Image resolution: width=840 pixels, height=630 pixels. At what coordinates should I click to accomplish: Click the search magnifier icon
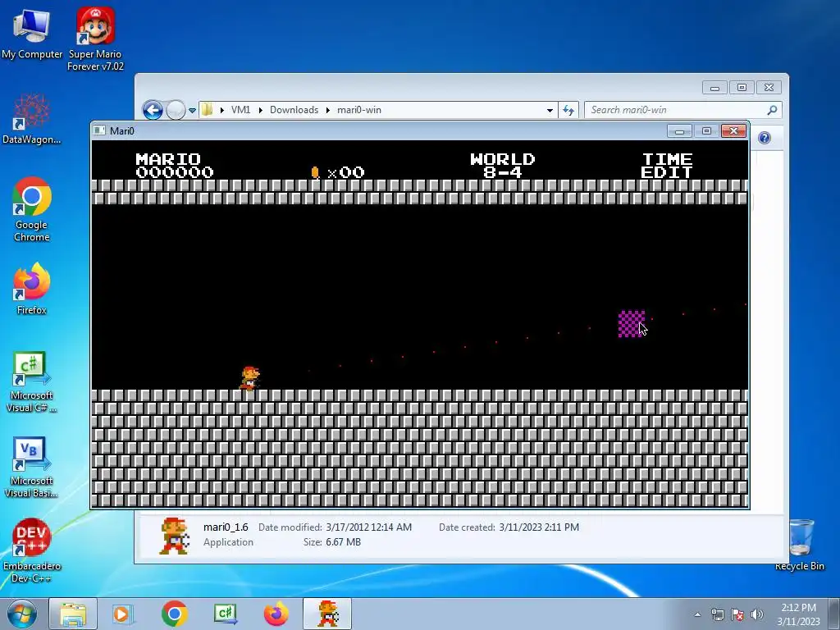click(772, 110)
